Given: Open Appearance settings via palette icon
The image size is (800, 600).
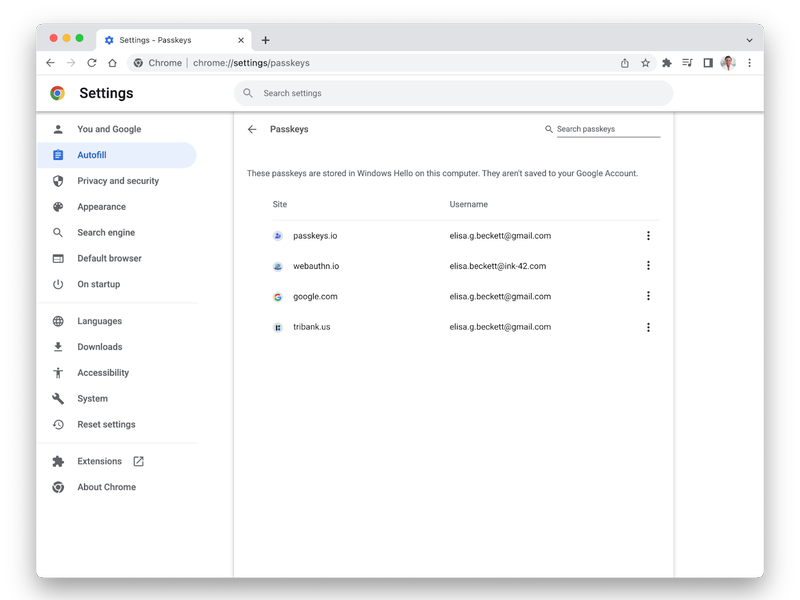Looking at the screenshot, I should (x=59, y=207).
